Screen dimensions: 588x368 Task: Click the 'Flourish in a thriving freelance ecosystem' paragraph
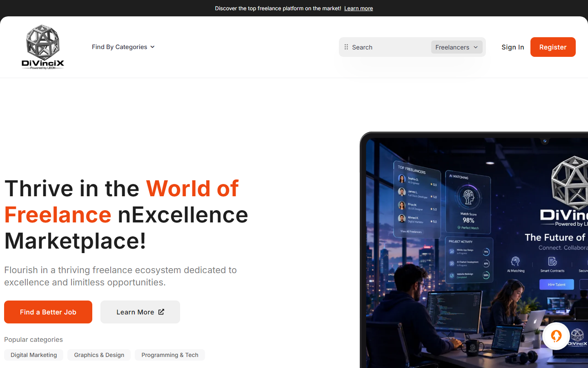tap(120, 276)
